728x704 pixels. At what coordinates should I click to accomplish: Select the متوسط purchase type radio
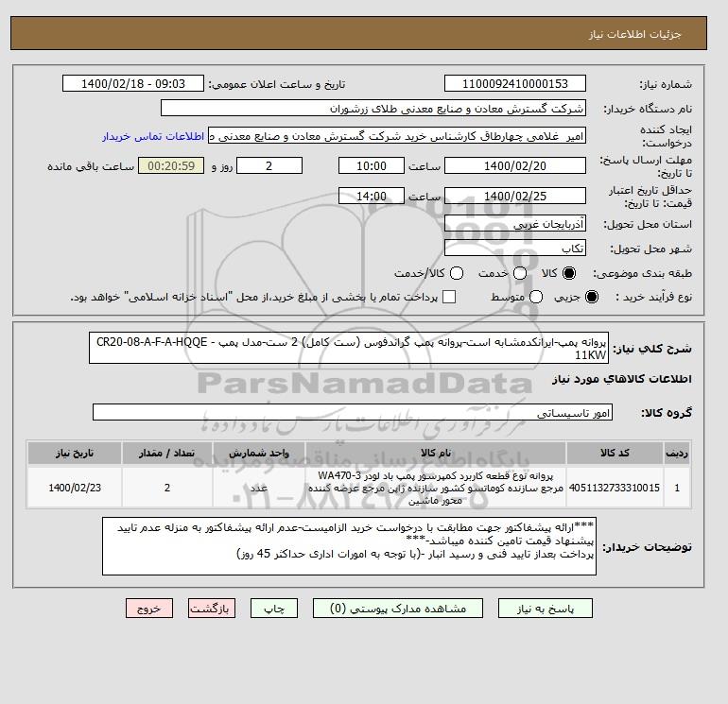click(536, 297)
